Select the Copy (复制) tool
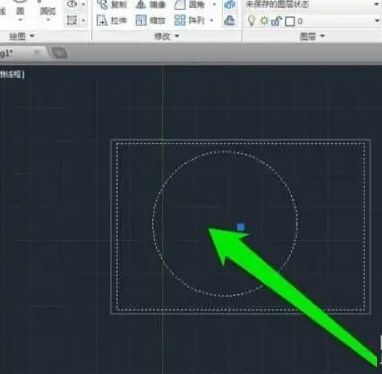The height and width of the screenshot is (374, 382). pyautogui.click(x=112, y=5)
